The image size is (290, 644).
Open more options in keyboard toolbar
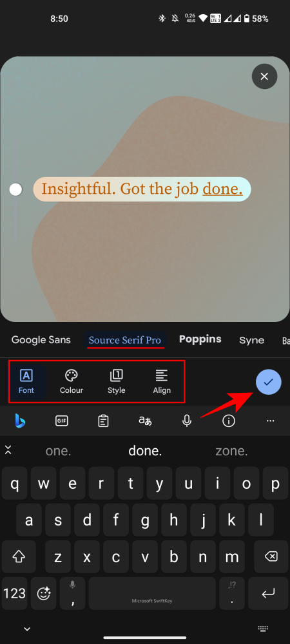click(x=270, y=421)
